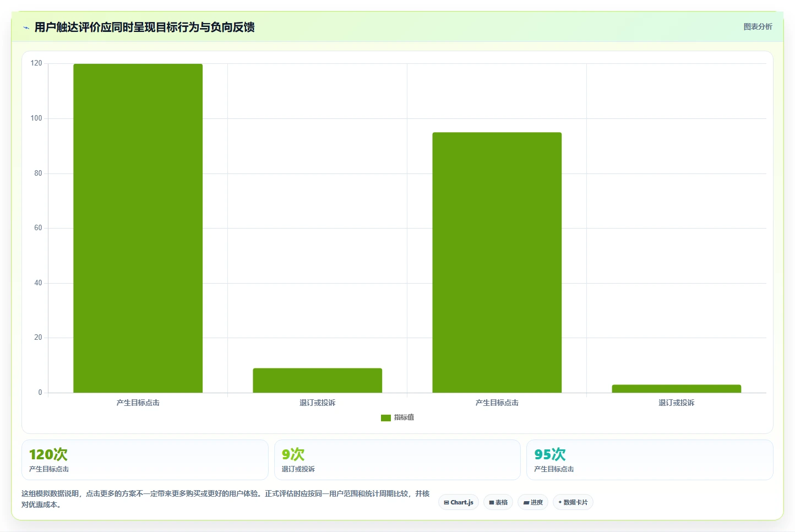Click the y-axis label 40
The image size is (795, 532).
coord(38,283)
